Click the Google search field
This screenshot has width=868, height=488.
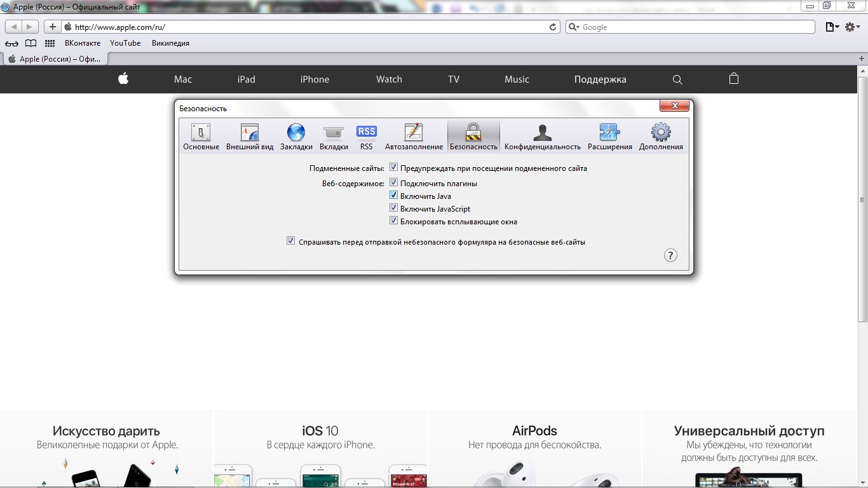tap(690, 27)
